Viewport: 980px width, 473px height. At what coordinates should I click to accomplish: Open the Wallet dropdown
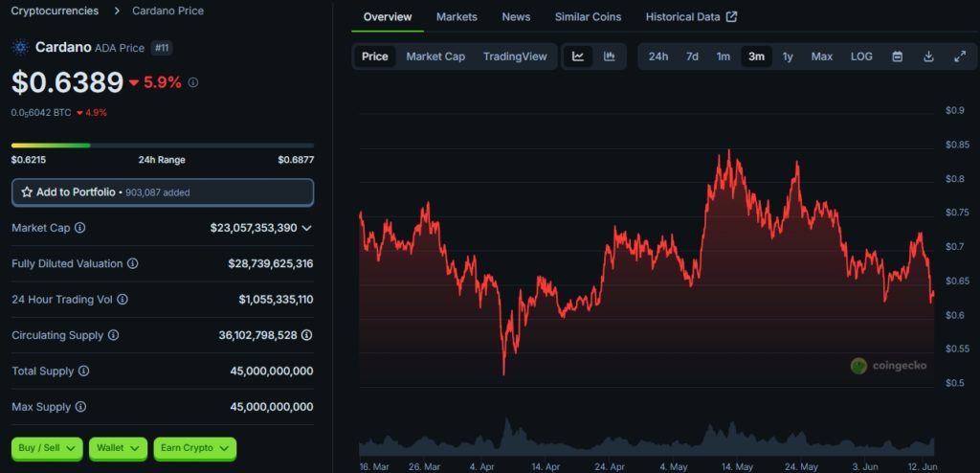(x=118, y=447)
